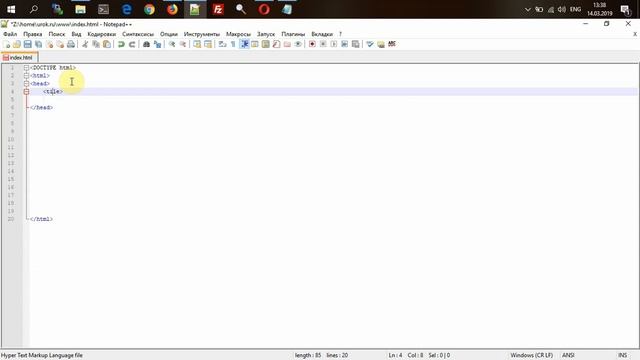Save the current file via toolbar
This screenshot has width=640, height=360.
tap(27, 44)
